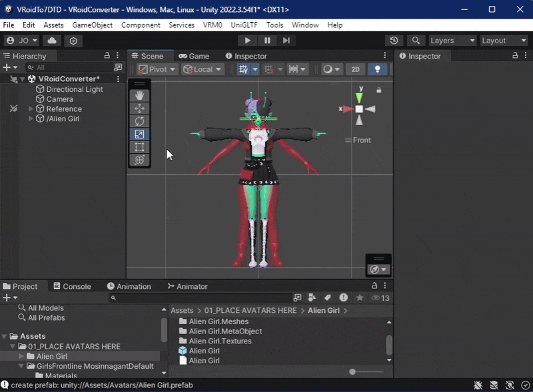This screenshot has width=533, height=392.
Task: Switch to the Game tab
Action: tap(194, 56)
